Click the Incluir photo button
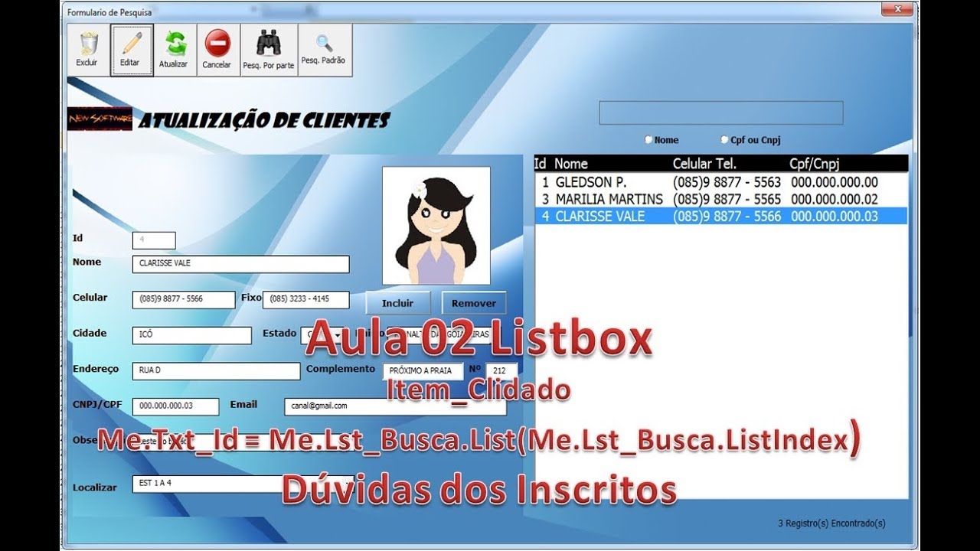This screenshot has height=551, width=980. [x=398, y=303]
